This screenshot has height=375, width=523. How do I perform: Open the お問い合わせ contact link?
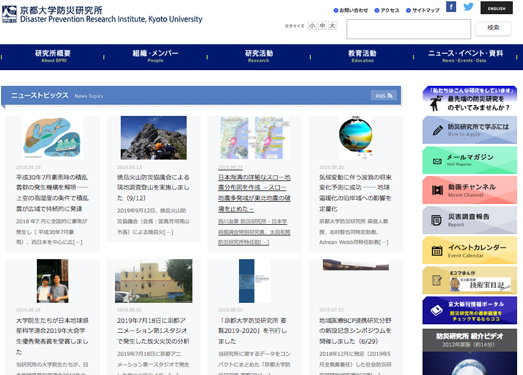pos(351,11)
